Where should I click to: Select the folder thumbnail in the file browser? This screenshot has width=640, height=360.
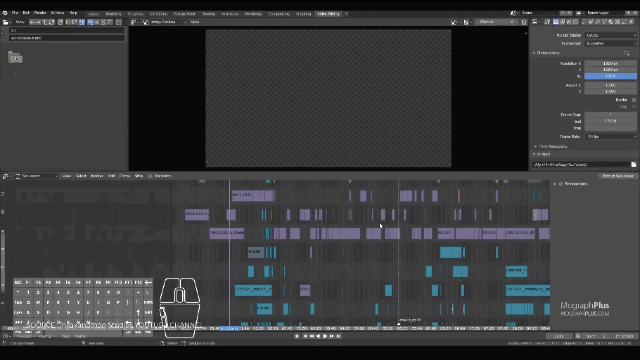[16, 58]
